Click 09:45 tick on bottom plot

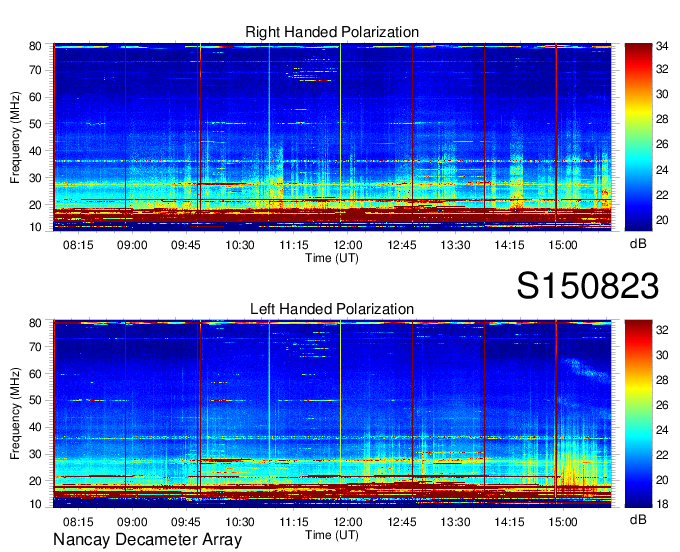coord(186,522)
